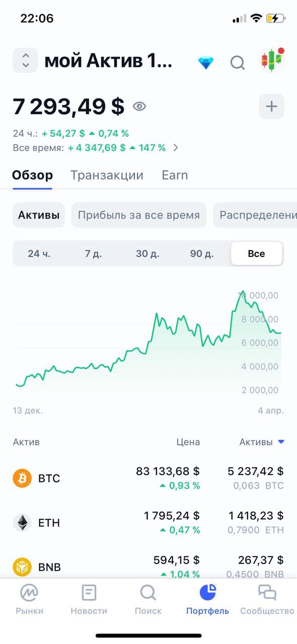297x644 pixels.
Task: Open the search magnifier in header
Action: (x=237, y=63)
